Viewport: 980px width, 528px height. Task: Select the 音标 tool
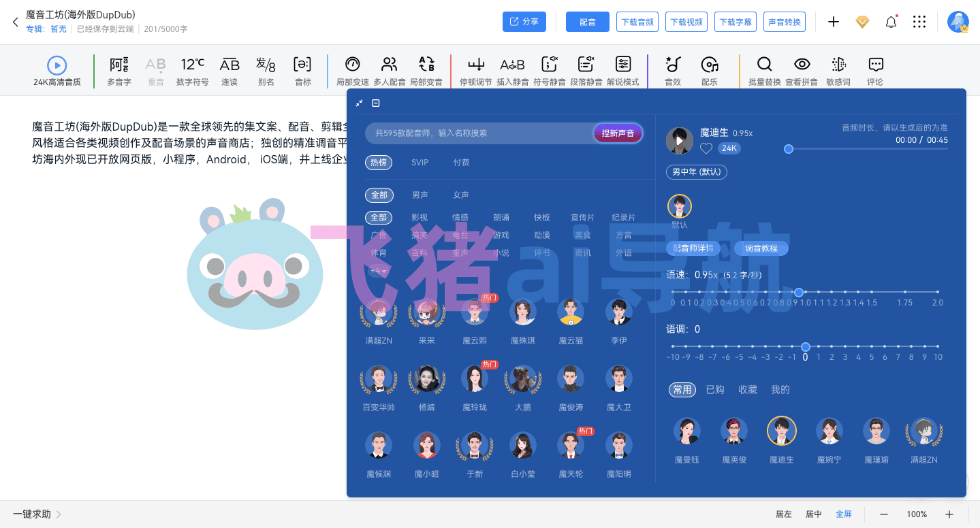coord(302,71)
